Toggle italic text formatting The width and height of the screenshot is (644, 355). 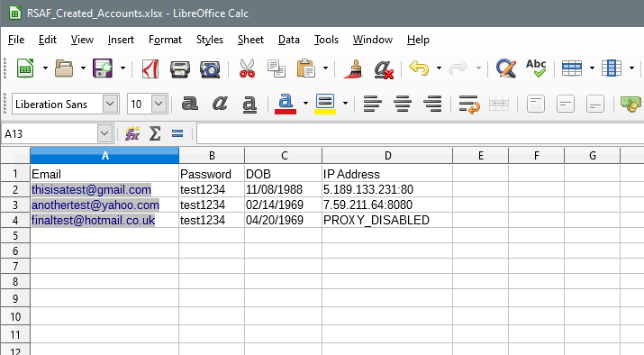coord(220,104)
